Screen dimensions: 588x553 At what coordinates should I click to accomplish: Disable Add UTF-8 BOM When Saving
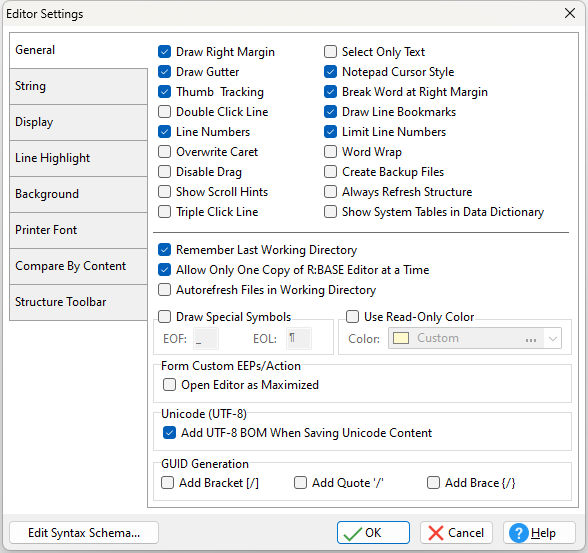[x=169, y=433]
